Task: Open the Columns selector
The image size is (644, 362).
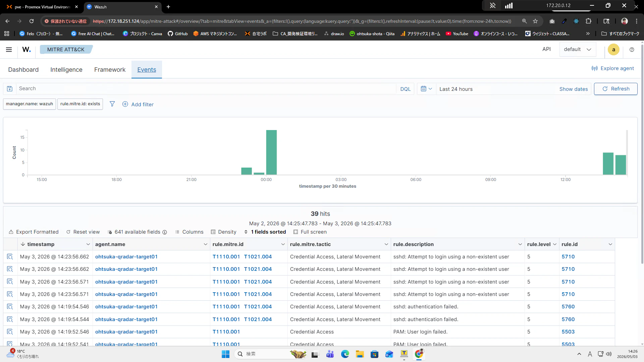Action: (189, 232)
